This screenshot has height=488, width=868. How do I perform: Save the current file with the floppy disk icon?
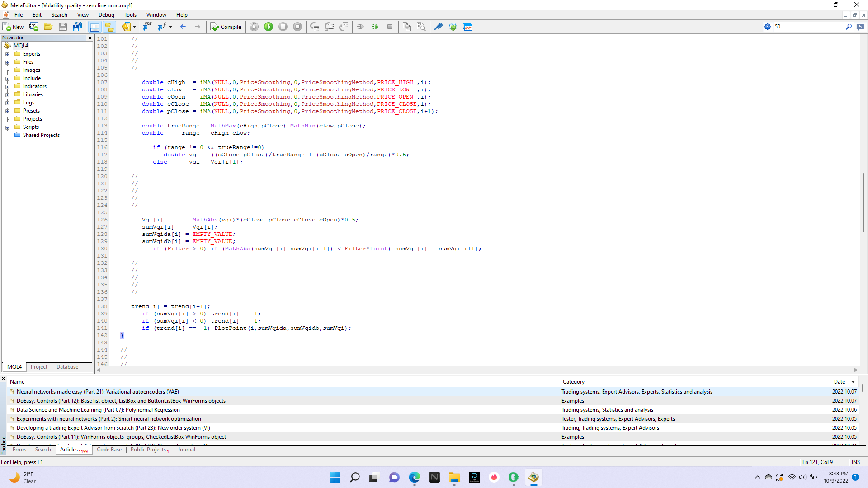pos(62,27)
